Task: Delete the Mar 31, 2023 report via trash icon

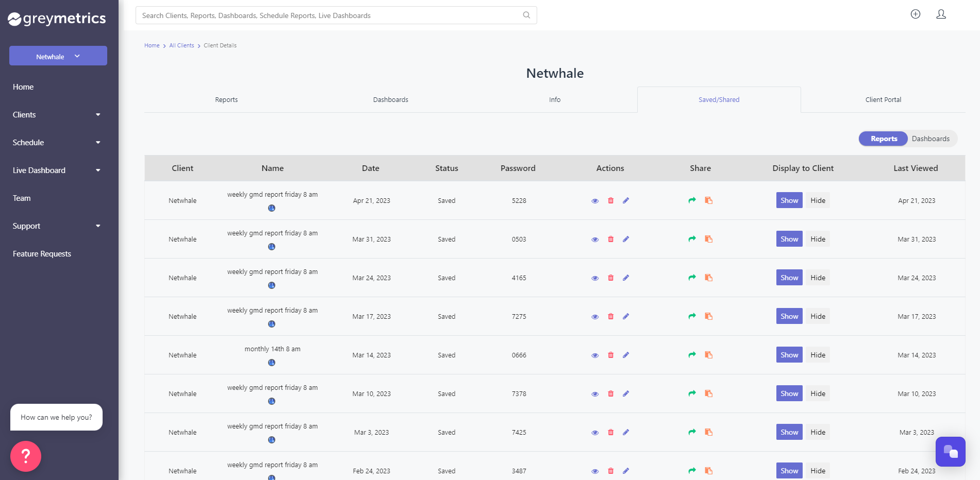Action: click(x=610, y=239)
